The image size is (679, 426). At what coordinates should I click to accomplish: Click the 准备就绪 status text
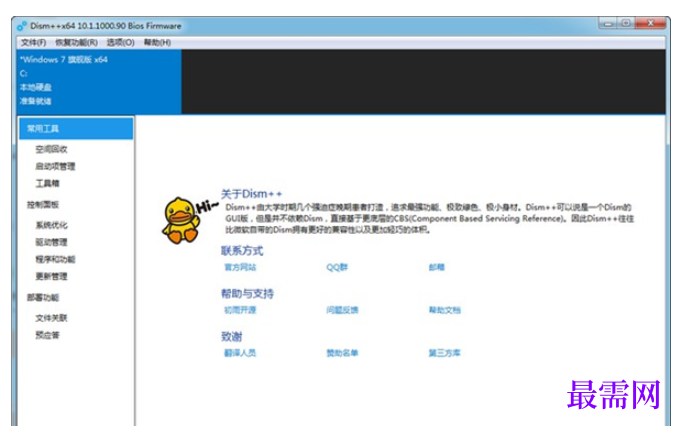36,101
